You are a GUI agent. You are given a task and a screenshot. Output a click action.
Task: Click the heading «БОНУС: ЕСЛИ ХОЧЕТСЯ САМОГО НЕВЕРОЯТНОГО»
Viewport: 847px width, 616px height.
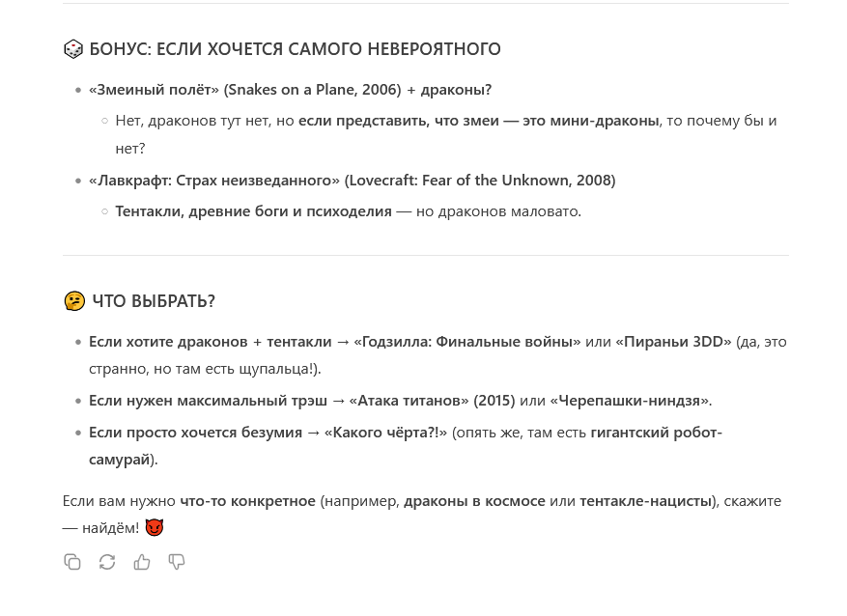point(295,49)
